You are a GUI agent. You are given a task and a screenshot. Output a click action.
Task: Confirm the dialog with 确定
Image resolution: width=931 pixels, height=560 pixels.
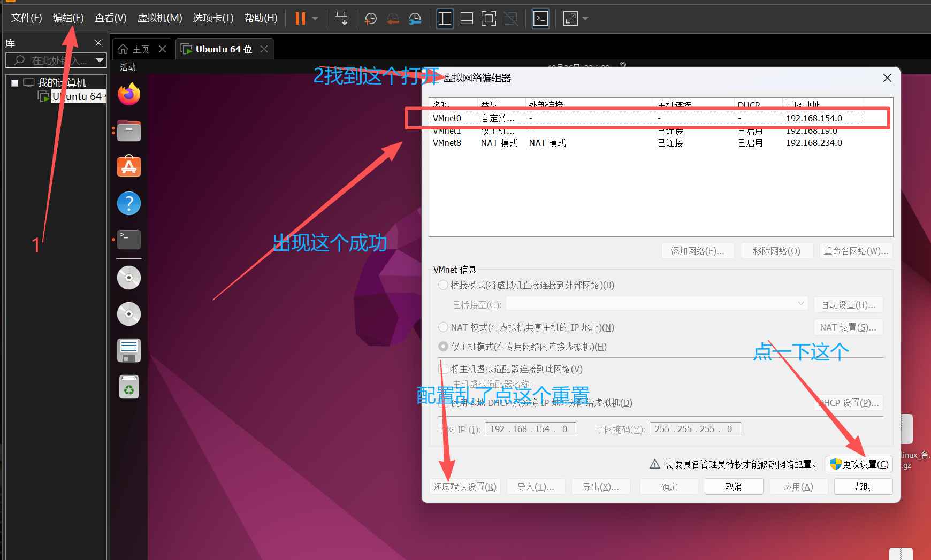click(x=669, y=487)
